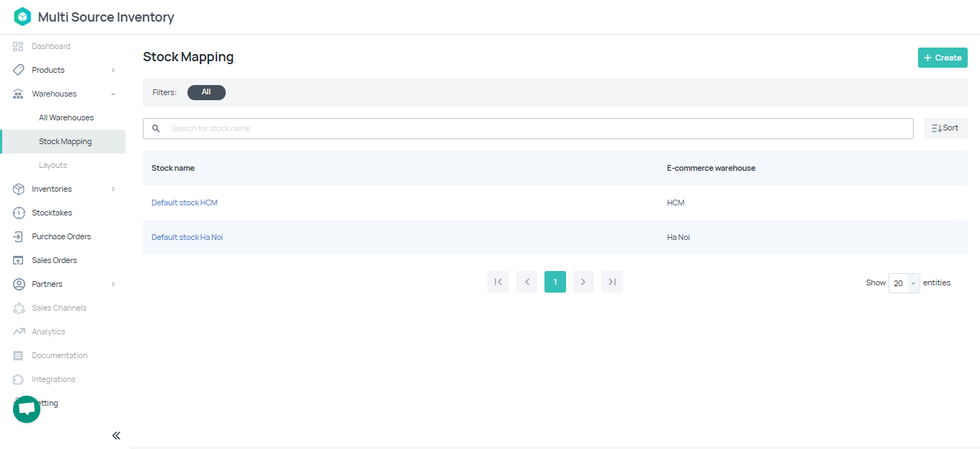Click the Stocktakes clock icon
Screen dimensions: 980x449
19,213
